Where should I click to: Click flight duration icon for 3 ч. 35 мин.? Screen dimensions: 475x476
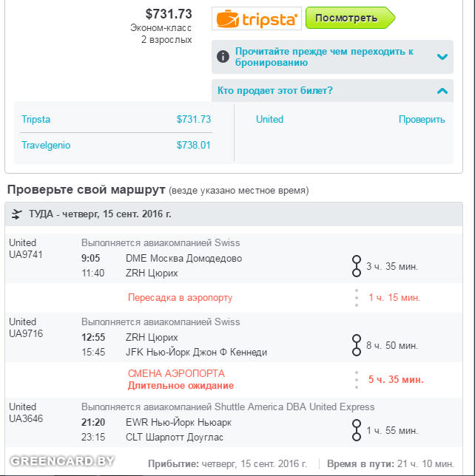356,265
